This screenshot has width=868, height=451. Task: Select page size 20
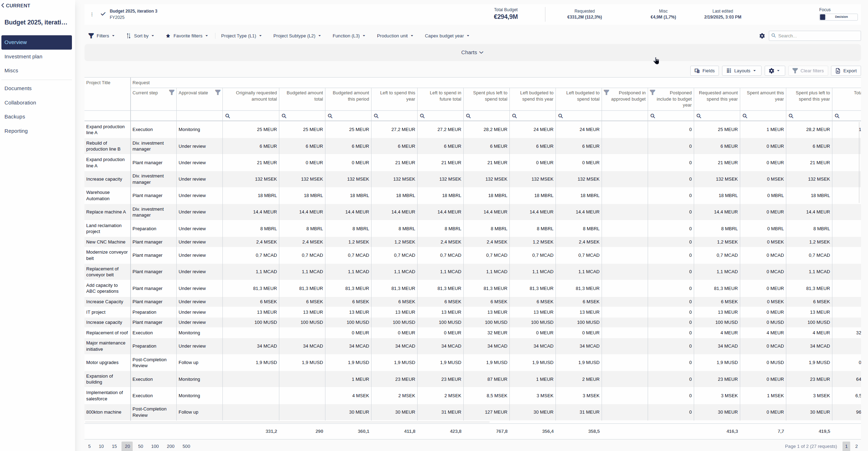click(x=127, y=446)
